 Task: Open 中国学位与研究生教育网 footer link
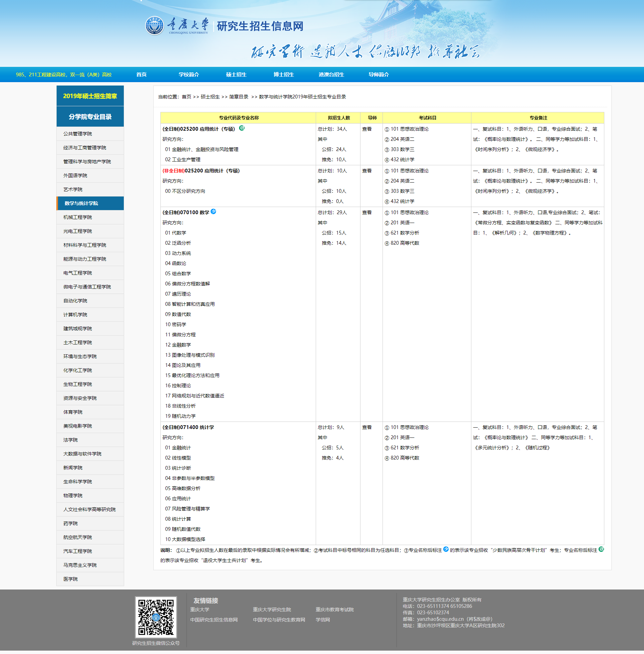coord(279,620)
